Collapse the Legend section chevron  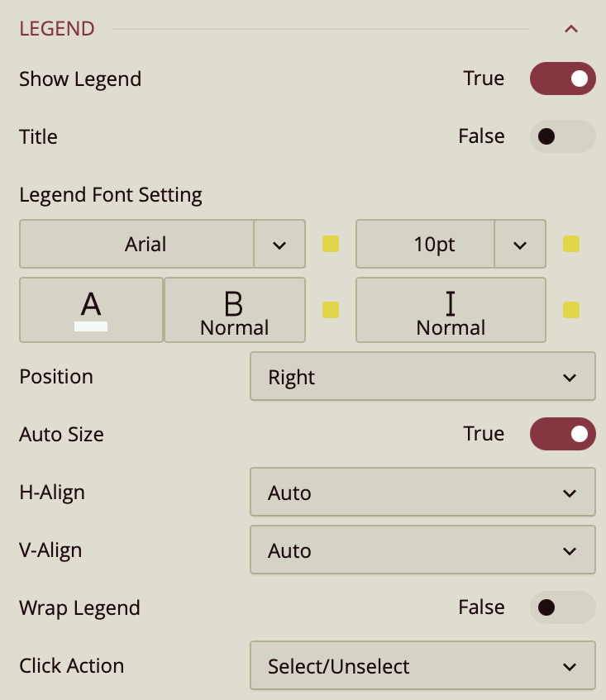[570, 29]
